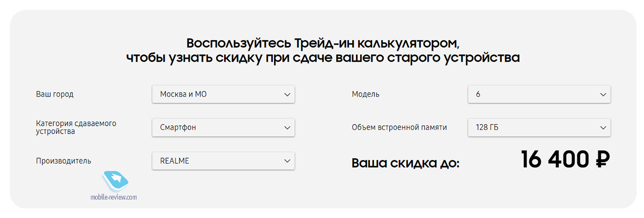The image size is (644, 218).
Task: Click the Модель label text
Action: (x=366, y=94)
